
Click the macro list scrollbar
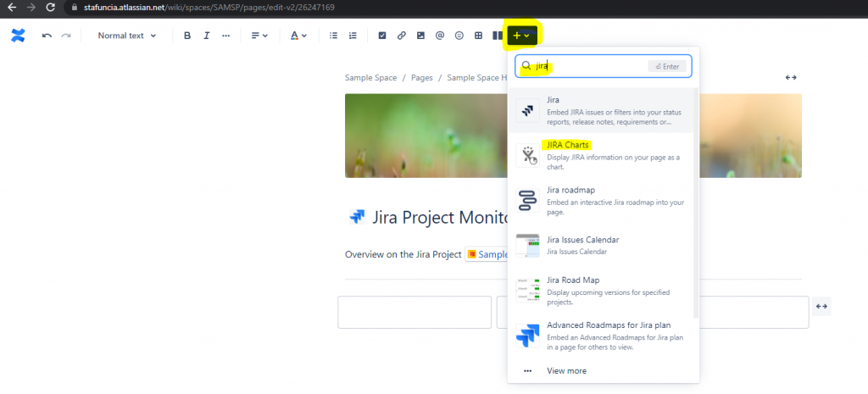(696, 203)
